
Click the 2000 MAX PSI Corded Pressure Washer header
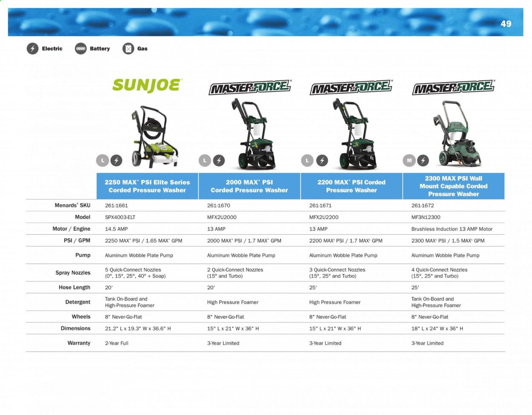point(249,186)
